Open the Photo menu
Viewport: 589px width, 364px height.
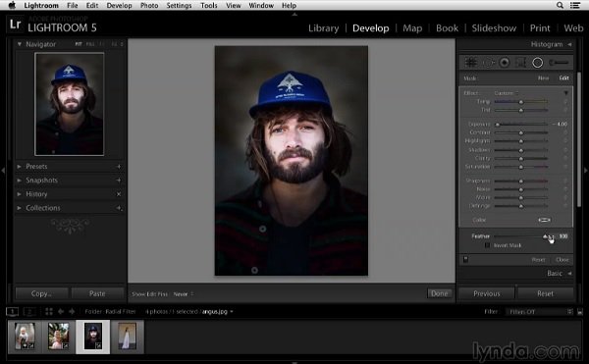coord(149,5)
